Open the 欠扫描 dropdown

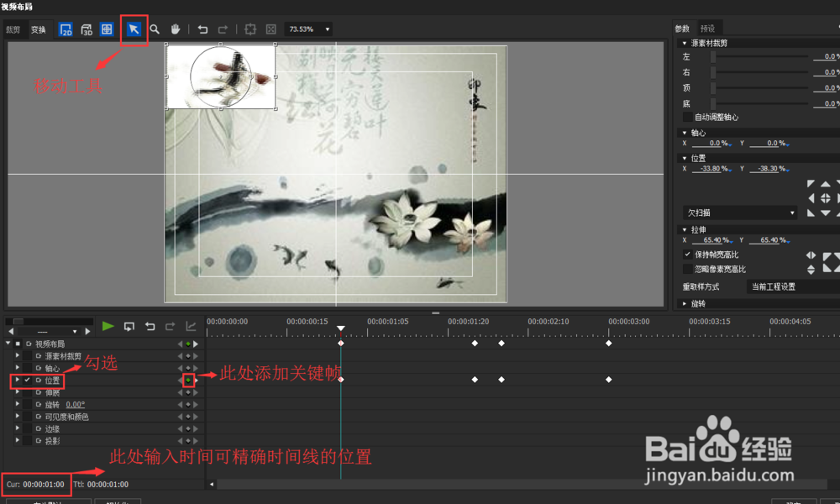click(740, 213)
